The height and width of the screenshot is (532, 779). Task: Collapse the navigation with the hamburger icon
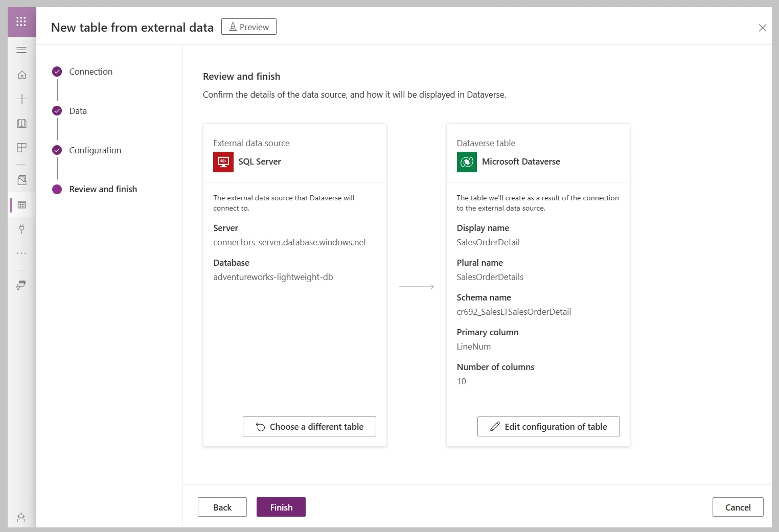tap(21, 50)
